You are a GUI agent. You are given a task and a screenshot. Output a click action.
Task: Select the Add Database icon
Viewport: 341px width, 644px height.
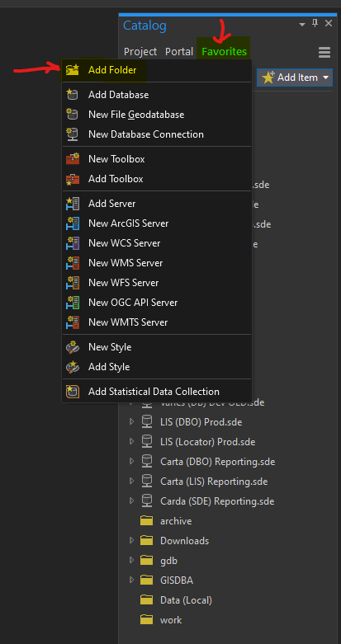[x=73, y=95]
